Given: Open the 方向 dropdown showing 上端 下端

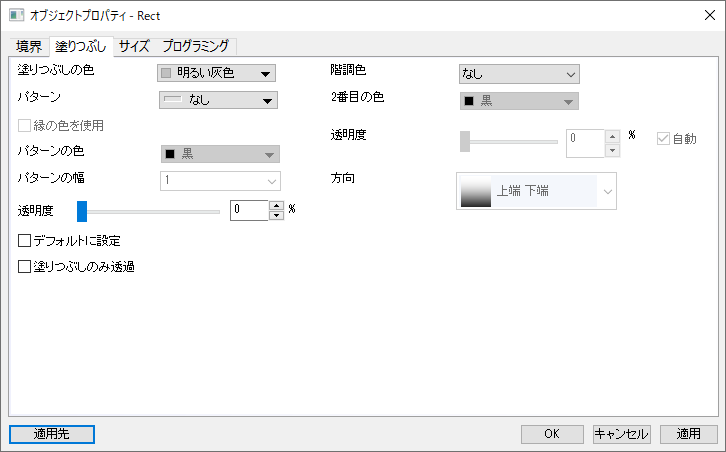Looking at the screenshot, I should pos(536,191).
